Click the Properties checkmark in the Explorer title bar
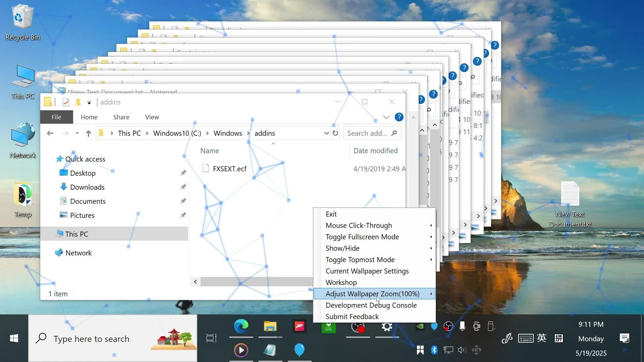 (x=66, y=102)
